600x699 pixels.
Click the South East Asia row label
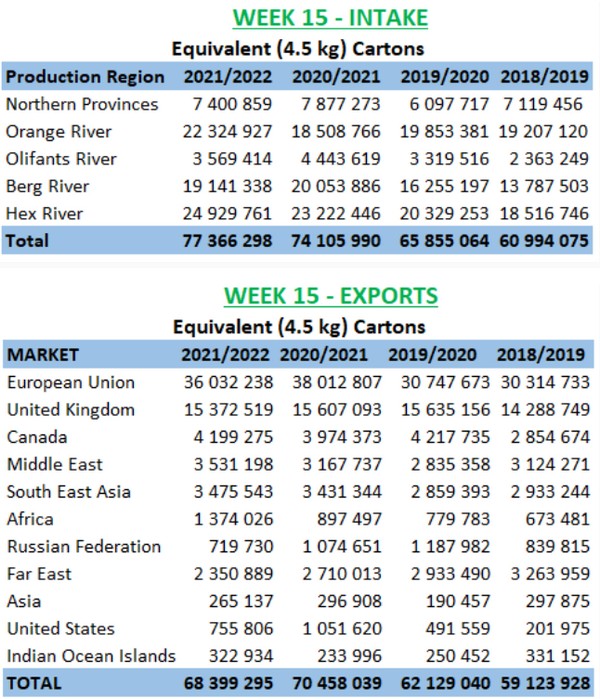68,492
